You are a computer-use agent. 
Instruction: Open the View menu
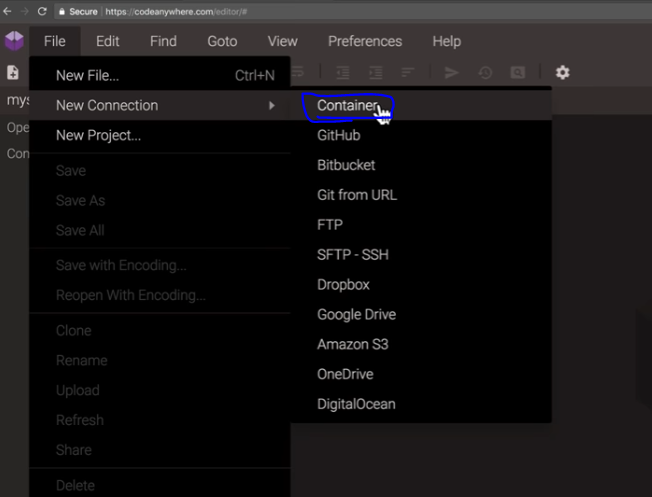[x=282, y=41]
